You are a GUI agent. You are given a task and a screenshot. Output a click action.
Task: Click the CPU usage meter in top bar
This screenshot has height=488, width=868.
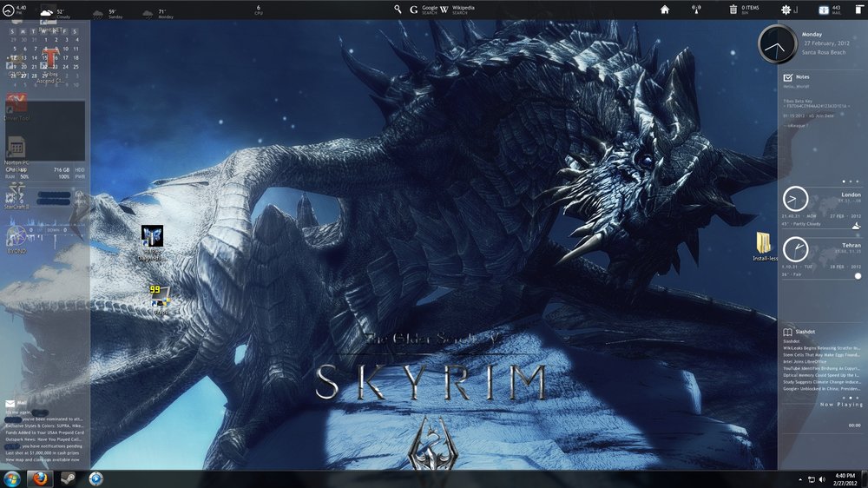(259, 10)
